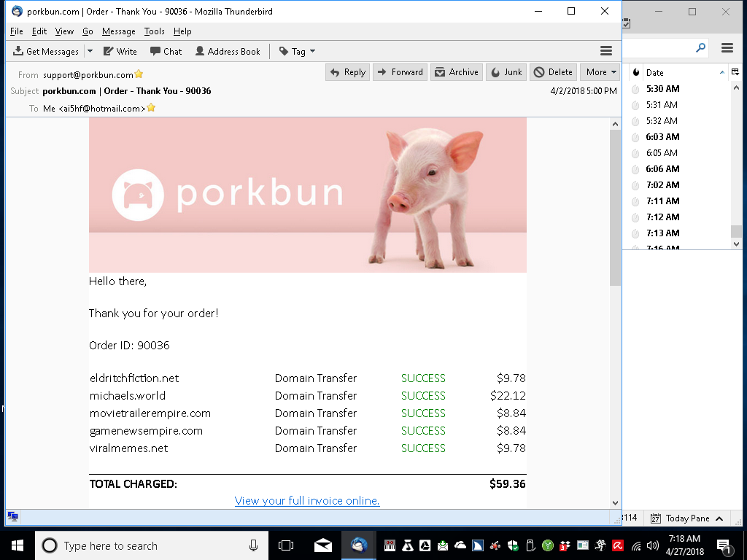Viewport: 747px width, 560px height.
Task: Click the message body scrollbar up arrow
Action: (x=615, y=124)
